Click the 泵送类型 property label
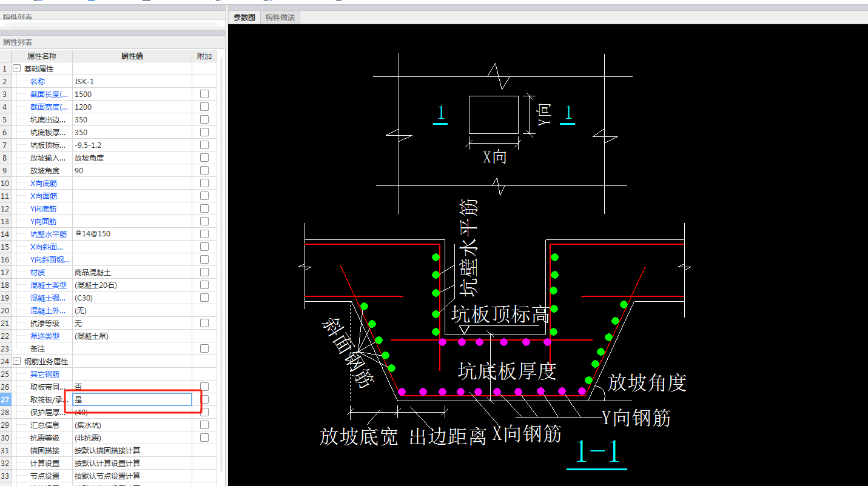The image size is (868, 486). [x=45, y=336]
